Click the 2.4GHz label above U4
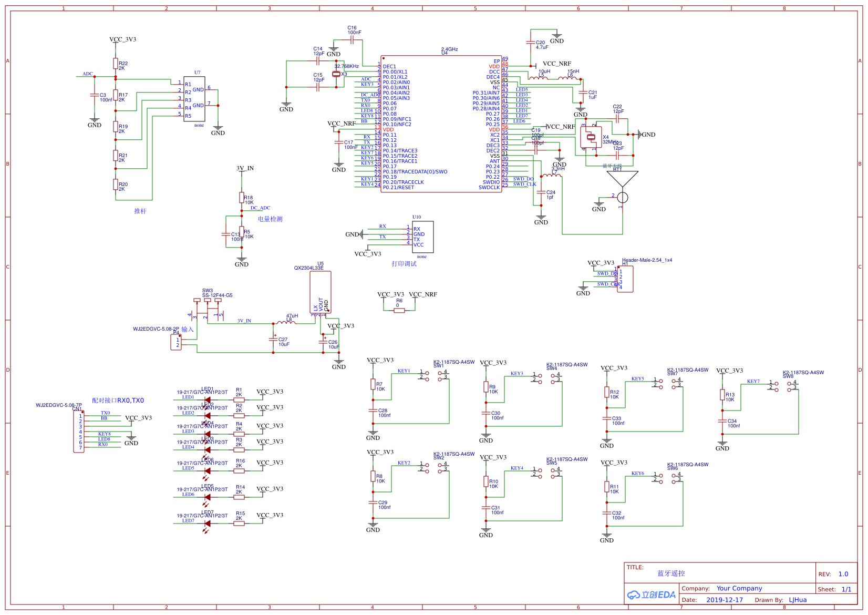Viewport: 868px width, 615px height. 450,49
